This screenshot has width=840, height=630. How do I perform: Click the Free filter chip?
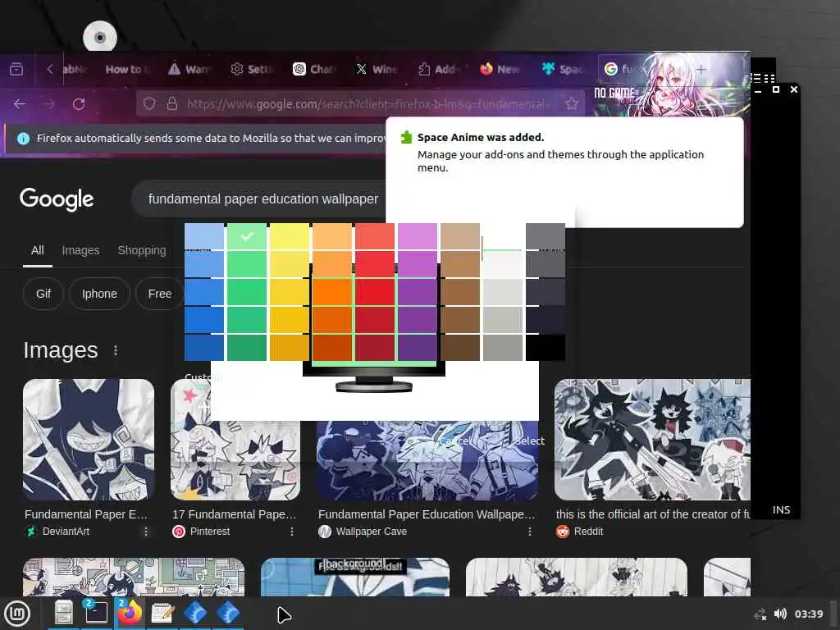[160, 294]
